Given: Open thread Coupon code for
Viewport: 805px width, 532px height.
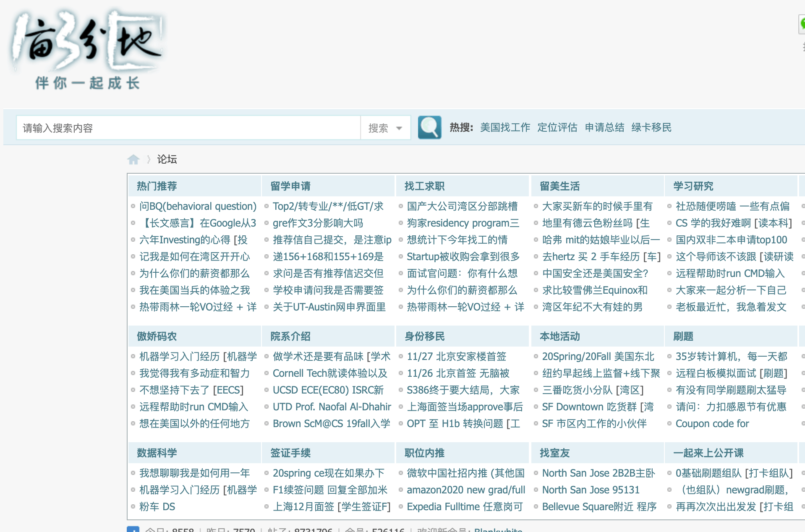Looking at the screenshot, I should (712, 423).
